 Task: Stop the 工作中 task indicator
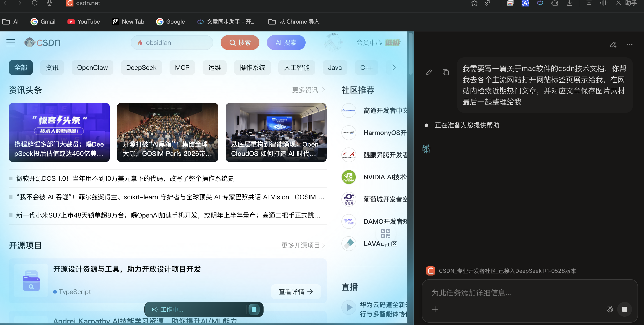[x=254, y=310]
